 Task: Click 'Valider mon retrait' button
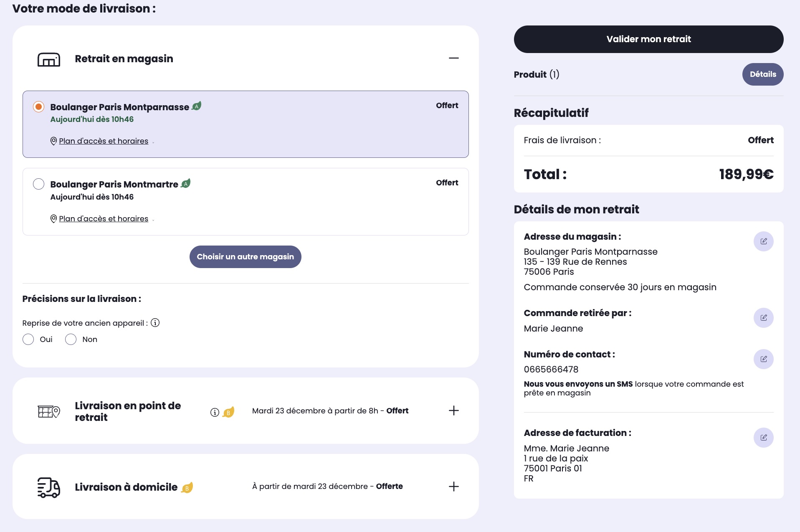pos(648,39)
